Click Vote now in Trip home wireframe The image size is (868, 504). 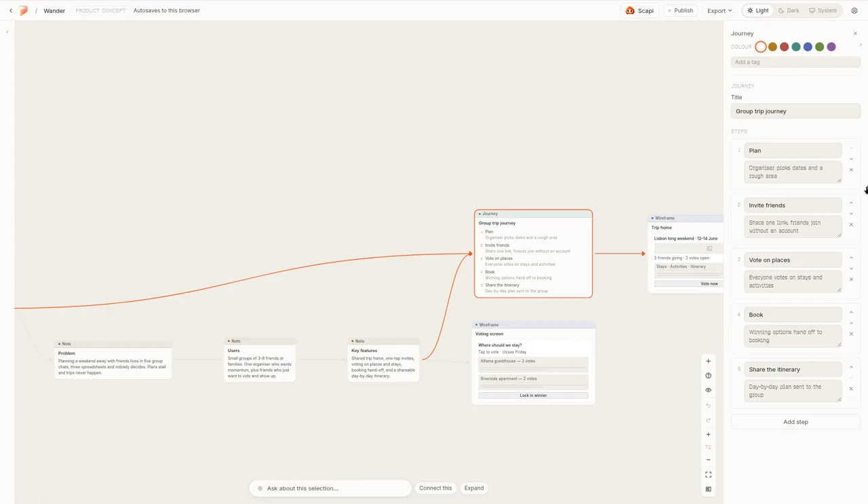tap(689, 284)
